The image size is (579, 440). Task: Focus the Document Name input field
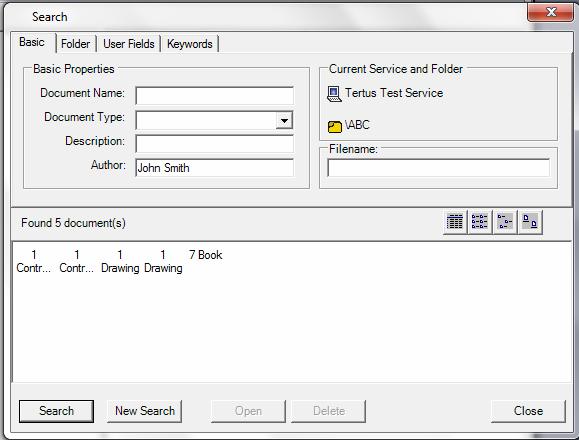(215, 96)
